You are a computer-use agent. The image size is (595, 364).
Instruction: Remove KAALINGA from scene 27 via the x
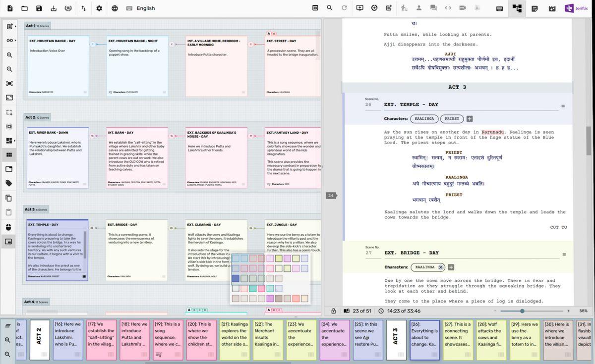pyautogui.click(x=440, y=267)
